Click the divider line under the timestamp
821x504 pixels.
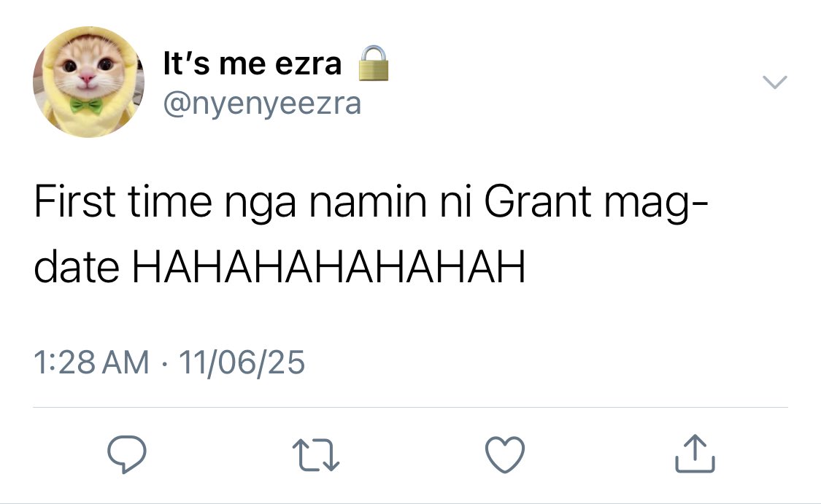coord(410,407)
